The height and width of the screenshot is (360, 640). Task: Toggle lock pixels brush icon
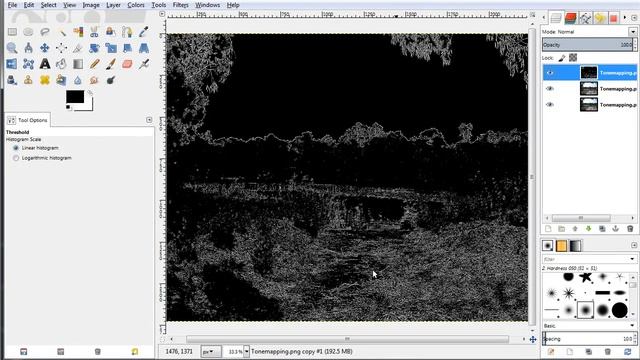[x=562, y=58]
